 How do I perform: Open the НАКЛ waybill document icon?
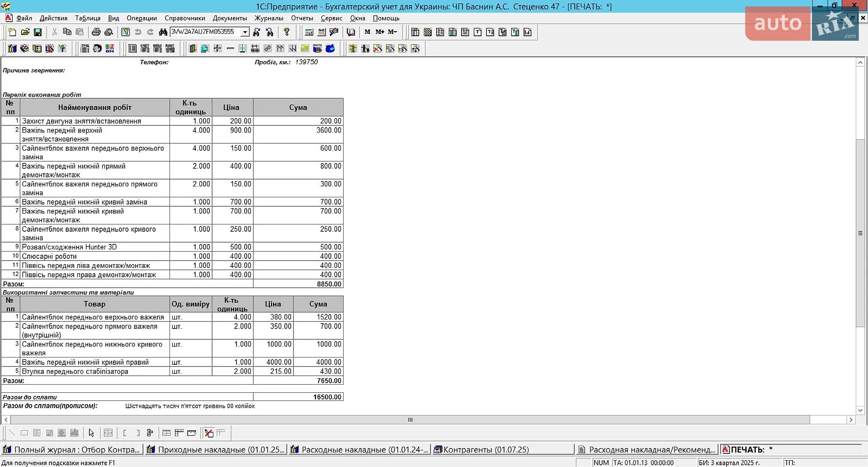158,48
